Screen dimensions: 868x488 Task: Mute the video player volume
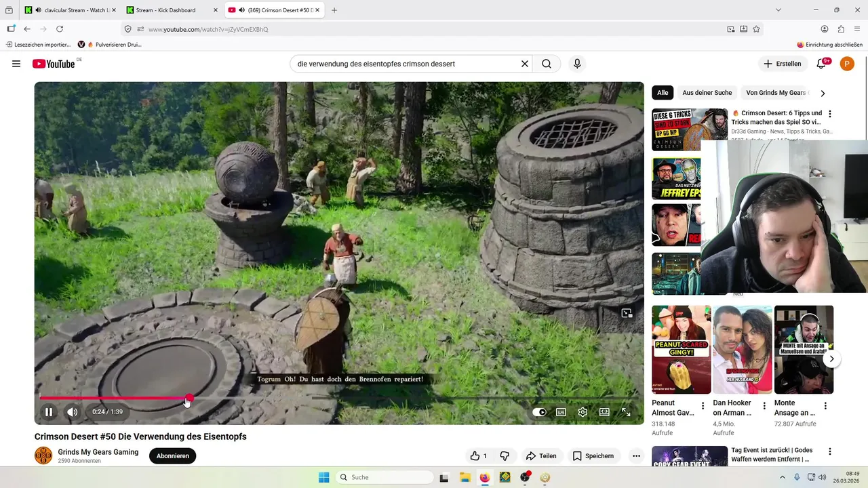click(73, 411)
